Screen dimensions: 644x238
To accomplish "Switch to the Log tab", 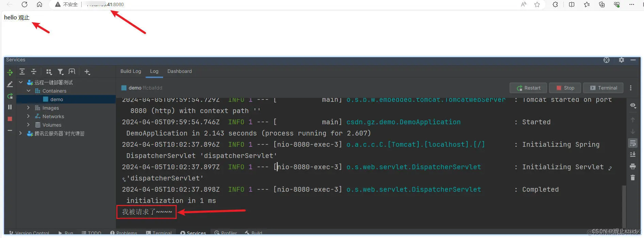I will [x=154, y=71].
